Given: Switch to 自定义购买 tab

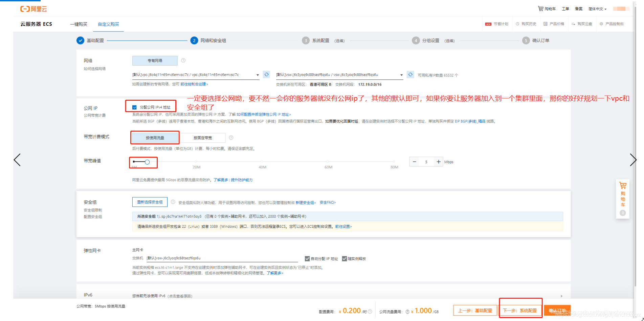Looking at the screenshot, I should point(108,24).
